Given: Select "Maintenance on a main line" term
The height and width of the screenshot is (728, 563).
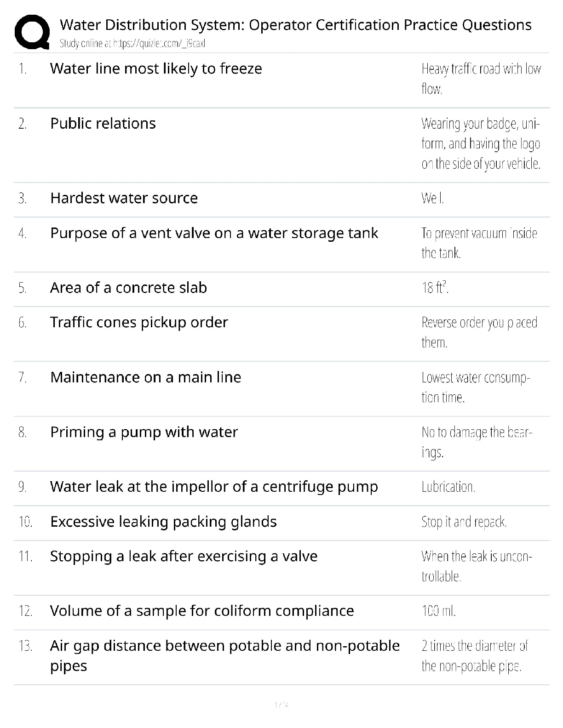Looking at the screenshot, I should pyautogui.click(x=145, y=377).
